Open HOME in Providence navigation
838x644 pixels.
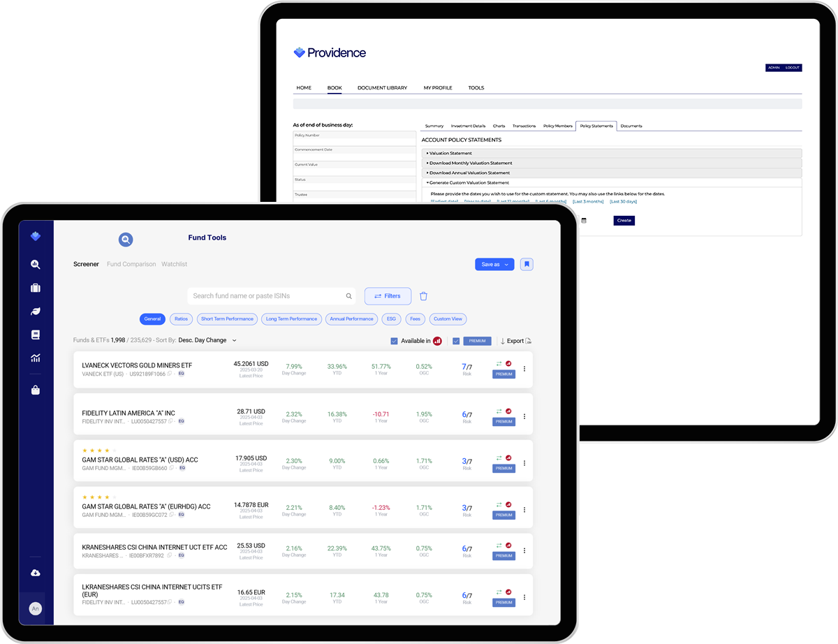pos(304,88)
